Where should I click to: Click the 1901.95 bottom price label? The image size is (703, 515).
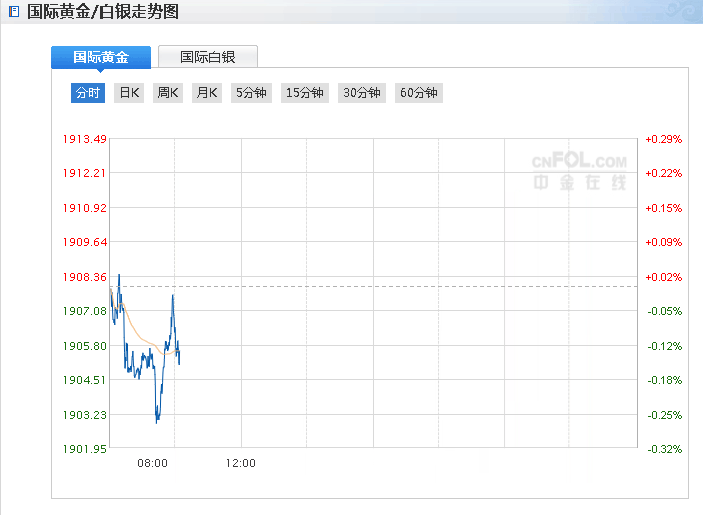point(85,449)
